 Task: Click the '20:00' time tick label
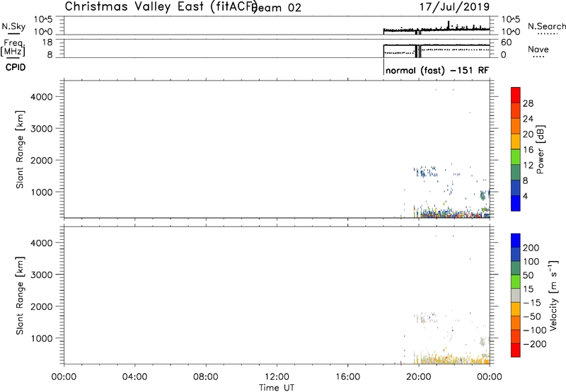pyautogui.click(x=419, y=377)
